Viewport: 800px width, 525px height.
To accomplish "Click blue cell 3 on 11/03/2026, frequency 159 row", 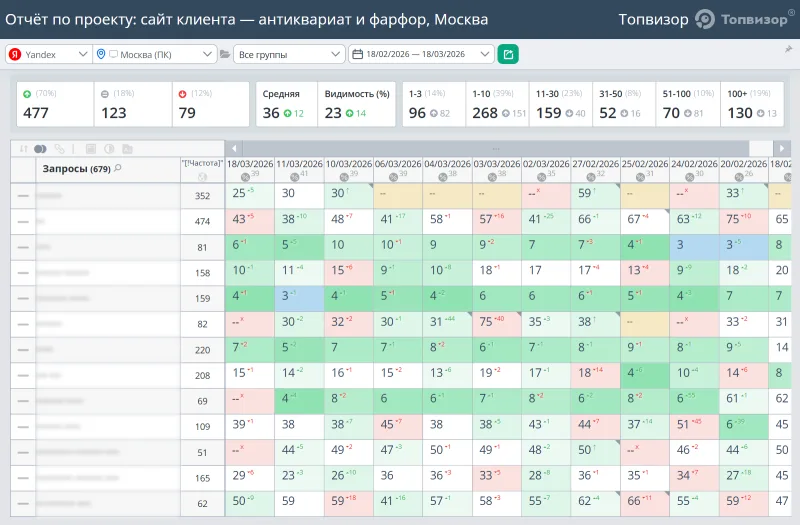I will click(x=299, y=297).
